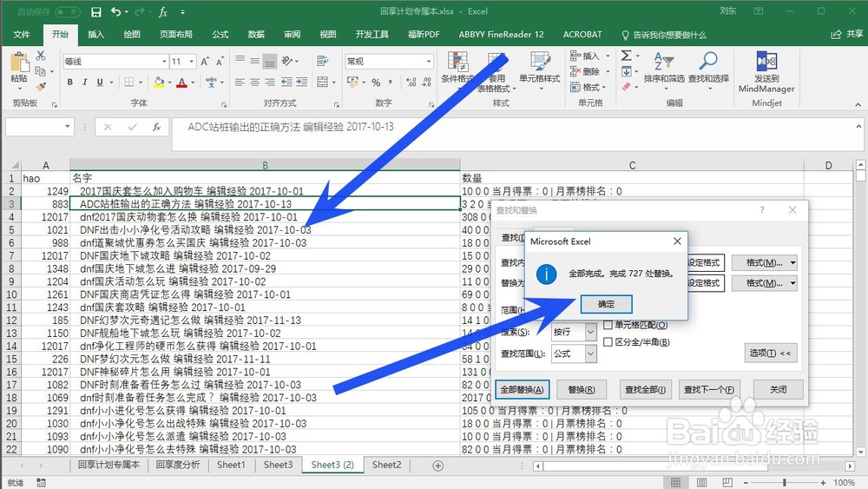Image resolution: width=868 pixels, height=489 pixels.
Task: Click OK in the Microsoft Excel message box
Action: tap(606, 304)
